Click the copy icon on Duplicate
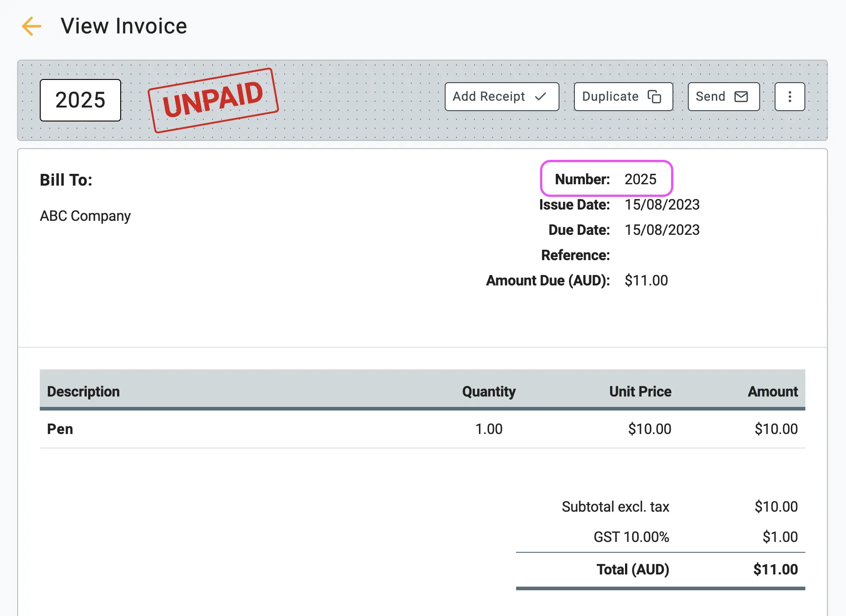 pyautogui.click(x=654, y=97)
